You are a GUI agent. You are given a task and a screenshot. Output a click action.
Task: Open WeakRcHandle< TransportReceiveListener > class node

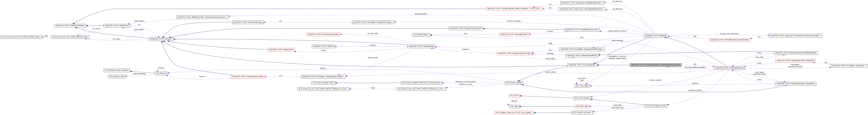click(202, 17)
